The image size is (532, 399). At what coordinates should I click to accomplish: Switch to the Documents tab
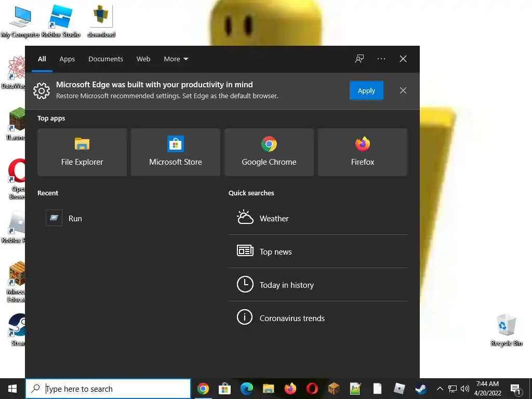(x=106, y=59)
